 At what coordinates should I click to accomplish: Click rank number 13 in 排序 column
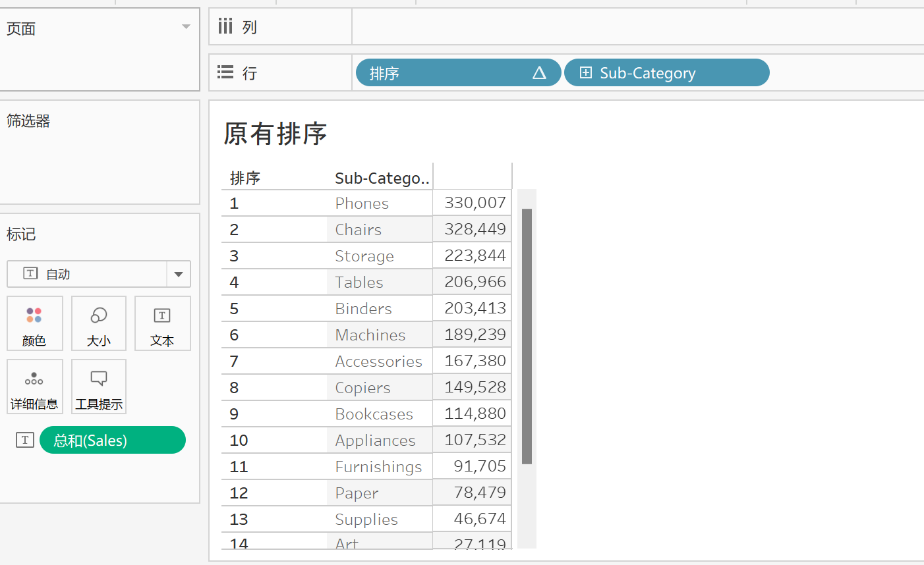[x=239, y=520]
